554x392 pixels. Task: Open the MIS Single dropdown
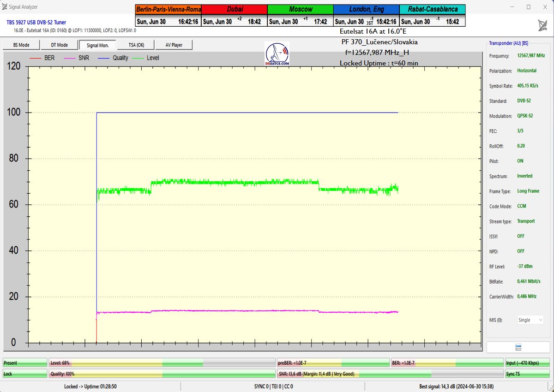click(x=530, y=320)
